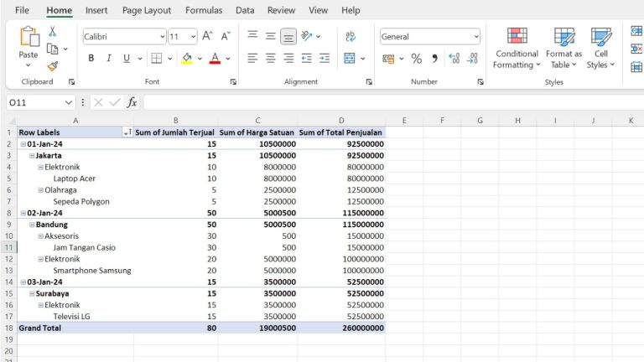
Task: Open Font settings dialog launcher
Action: [233, 82]
